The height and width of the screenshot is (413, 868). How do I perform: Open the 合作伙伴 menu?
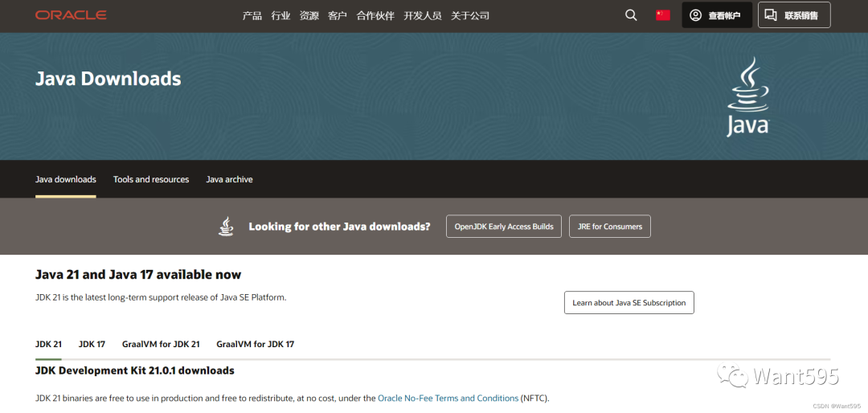coord(375,15)
